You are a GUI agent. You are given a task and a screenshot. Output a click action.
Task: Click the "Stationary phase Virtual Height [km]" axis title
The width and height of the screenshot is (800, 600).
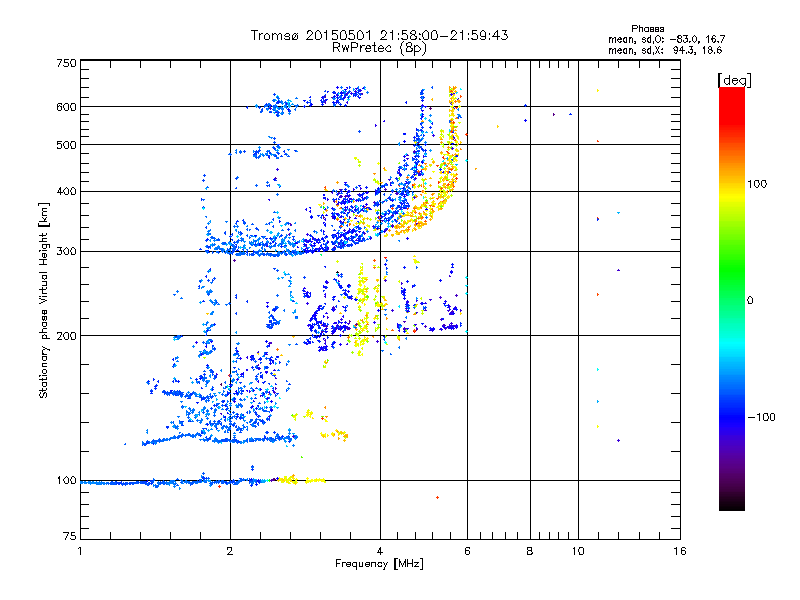click(44, 300)
